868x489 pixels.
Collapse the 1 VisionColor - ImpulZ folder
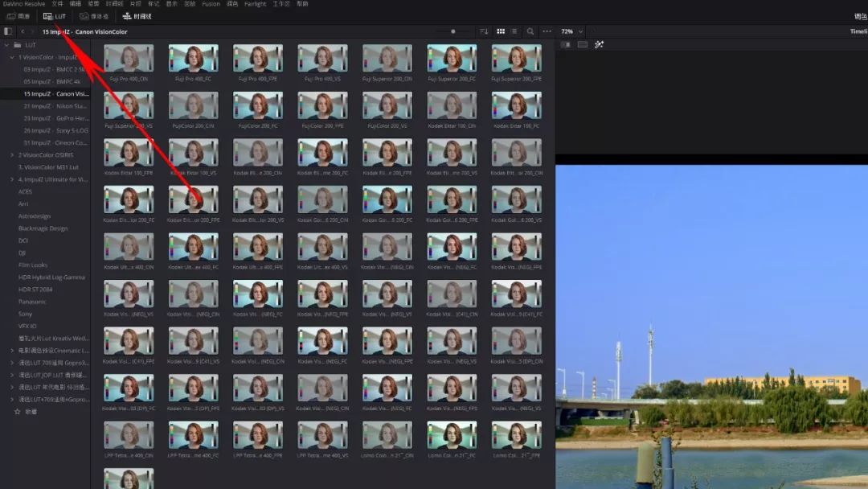pyautogui.click(x=12, y=57)
